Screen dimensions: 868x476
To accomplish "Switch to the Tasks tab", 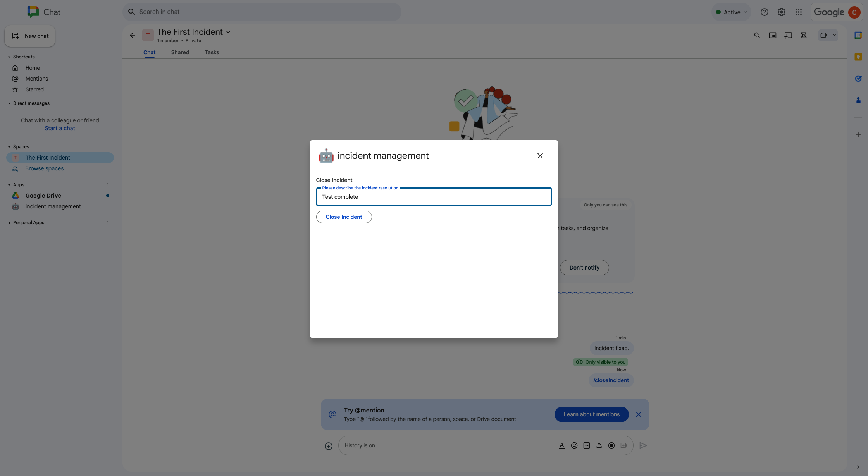I will (x=212, y=52).
